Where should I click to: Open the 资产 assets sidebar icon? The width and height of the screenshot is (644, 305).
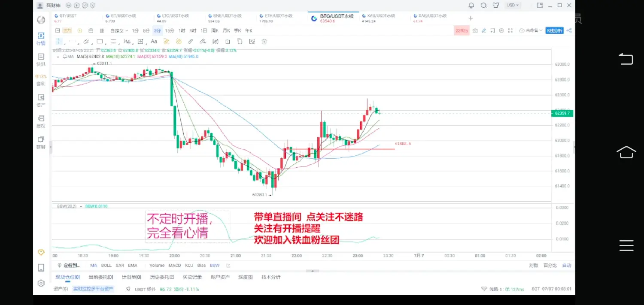(x=41, y=101)
